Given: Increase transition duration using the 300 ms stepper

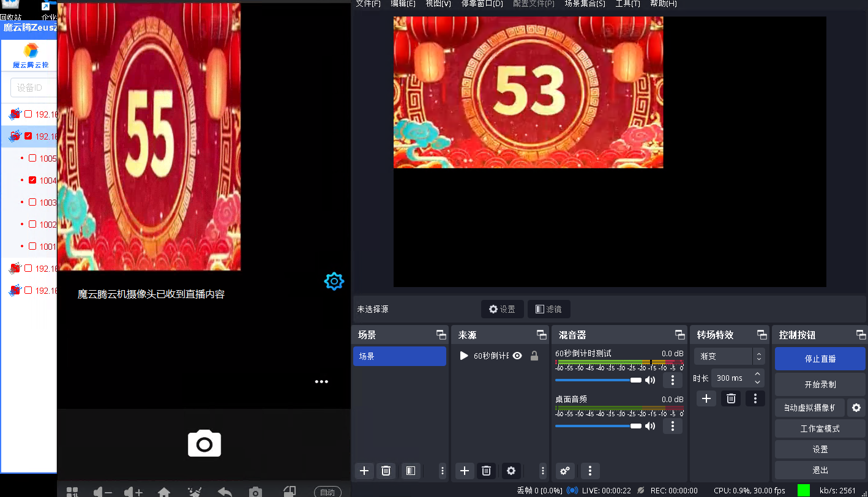Looking at the screenshot, I should (757, 375).
